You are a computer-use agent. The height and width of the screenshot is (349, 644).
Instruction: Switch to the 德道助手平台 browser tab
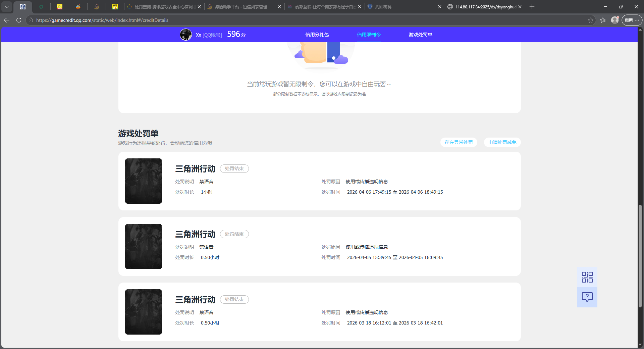click(238, 7)
